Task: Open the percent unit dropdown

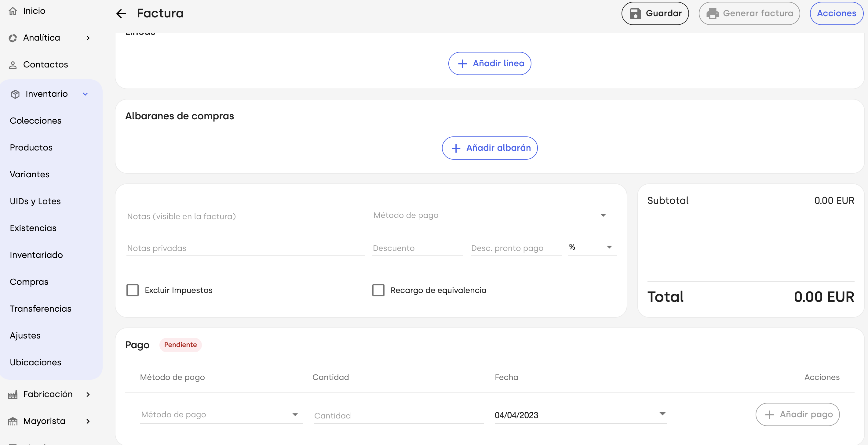Action: pos(592,248)
